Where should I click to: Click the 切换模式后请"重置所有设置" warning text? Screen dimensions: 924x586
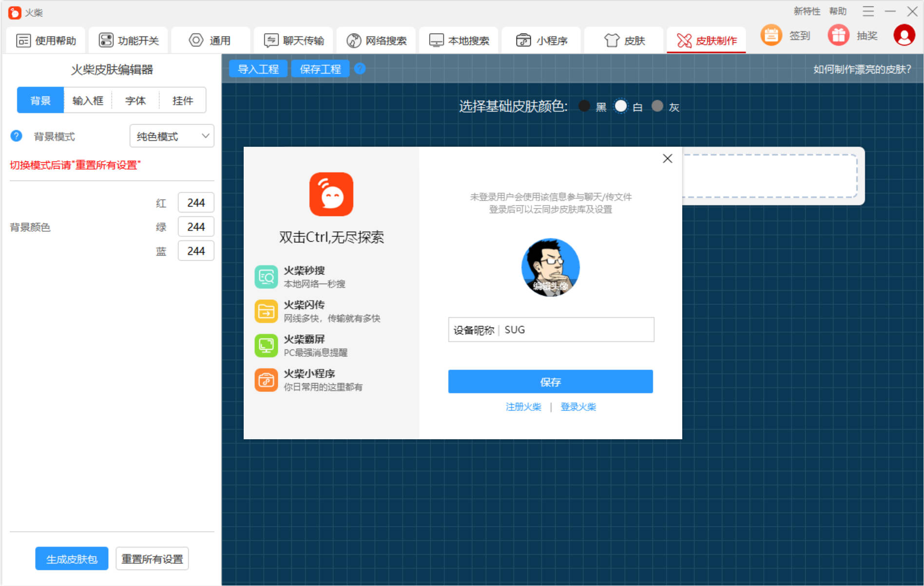click(75, 165)
